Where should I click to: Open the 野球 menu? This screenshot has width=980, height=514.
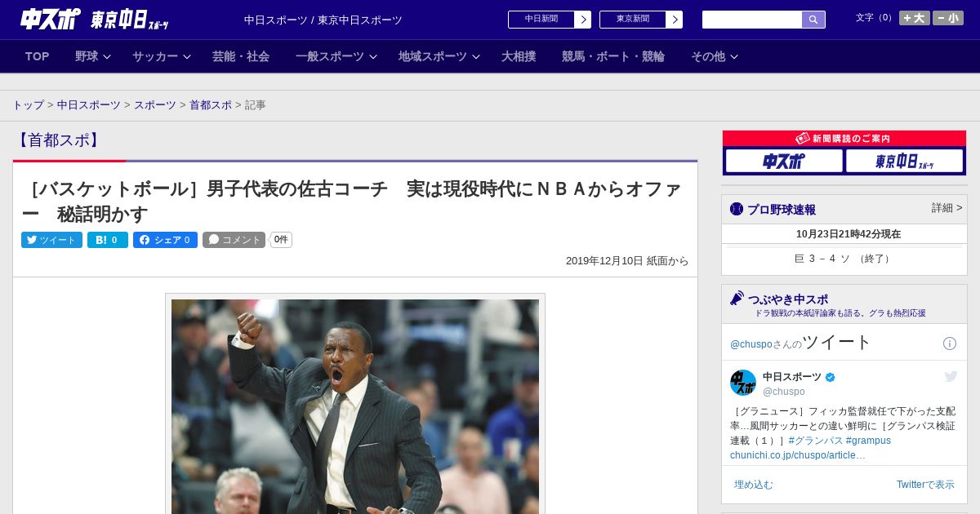click(x=87, y=56)
